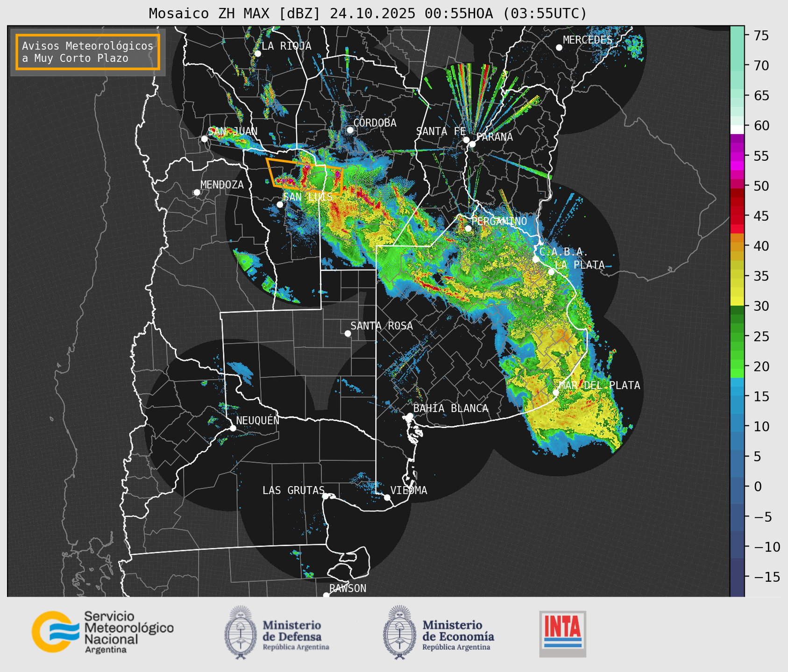Select the Santa Rosa city marker
This screenshot has width=788, height=672.
point(348,333)
